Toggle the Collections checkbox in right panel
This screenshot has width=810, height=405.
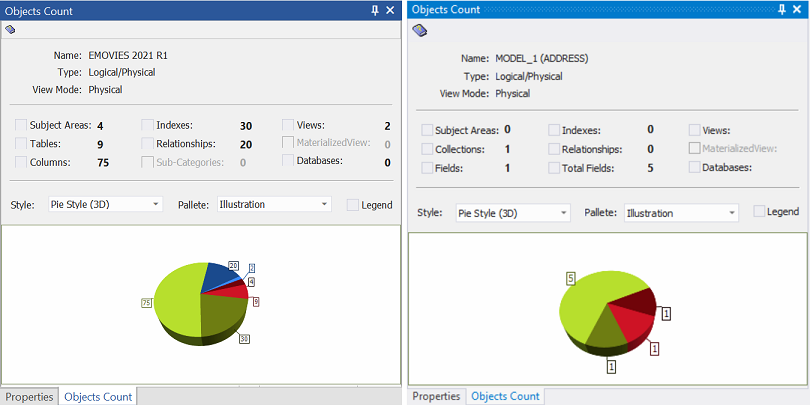point(428,149)
